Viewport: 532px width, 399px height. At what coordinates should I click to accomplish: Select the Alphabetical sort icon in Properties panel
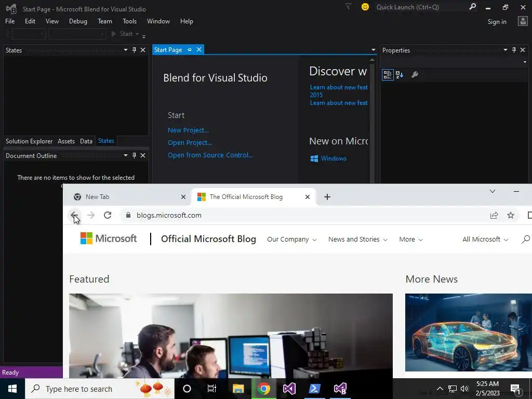(400, 75)
